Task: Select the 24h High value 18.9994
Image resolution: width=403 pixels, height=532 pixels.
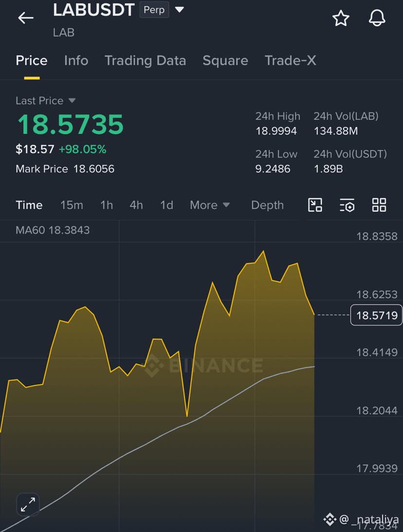Action: [276, 130]
